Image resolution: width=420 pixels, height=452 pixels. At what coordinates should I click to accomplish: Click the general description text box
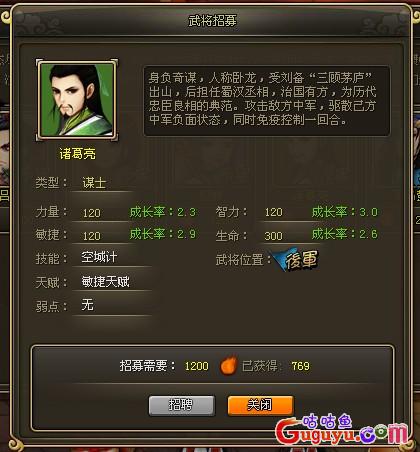coord(267,101)
